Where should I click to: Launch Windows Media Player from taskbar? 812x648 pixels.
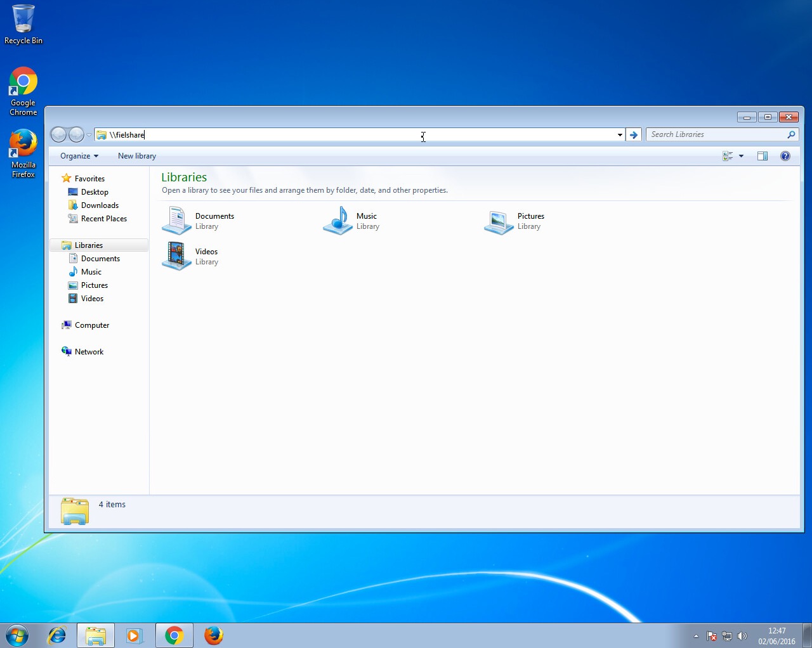[x=134, y=635]
